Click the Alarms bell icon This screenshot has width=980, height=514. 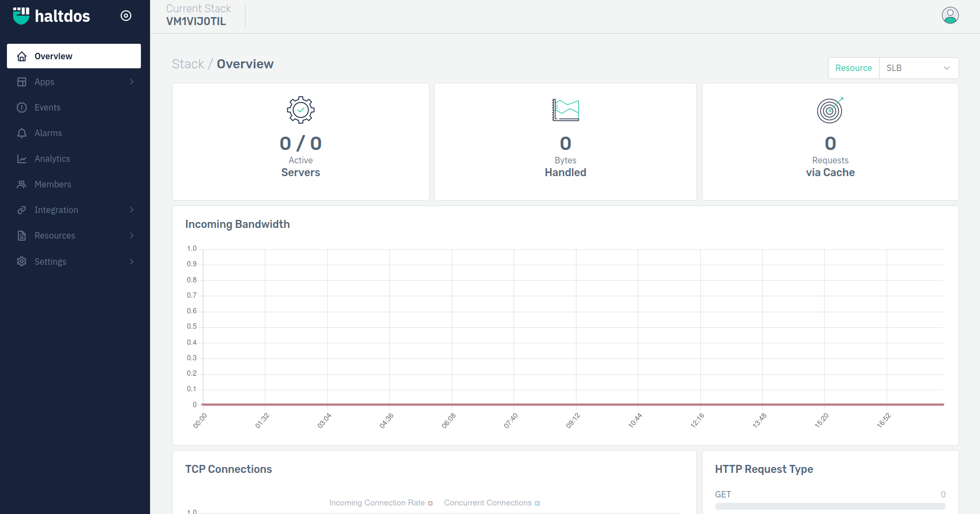pyautogui.click(x=22, y=133)
